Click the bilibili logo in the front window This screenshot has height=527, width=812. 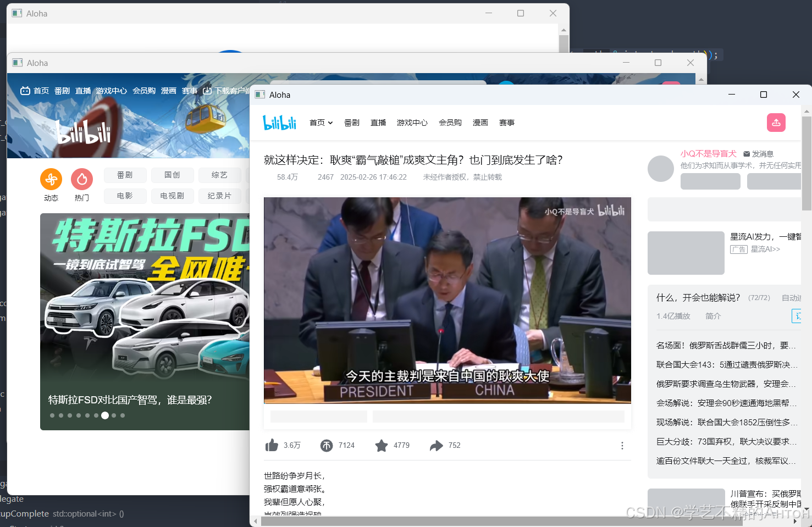pyautogui.click(x=279, y=122)
